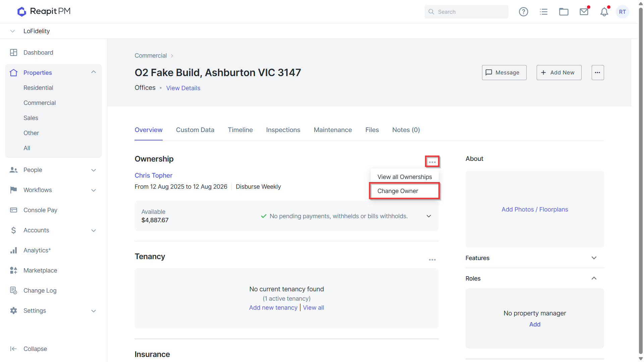Open the mail inbox icon
This screenshot has width=644, height=362.
(x=584, y=12)
